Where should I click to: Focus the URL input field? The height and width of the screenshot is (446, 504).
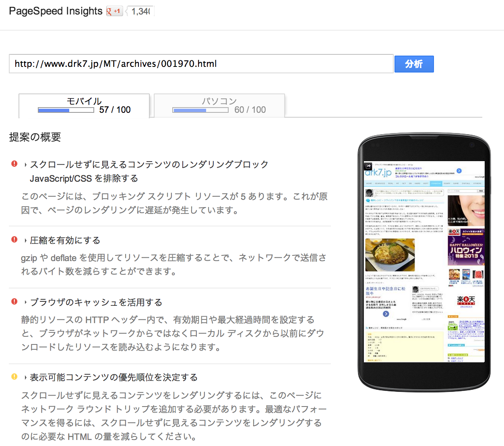(201, 64)
